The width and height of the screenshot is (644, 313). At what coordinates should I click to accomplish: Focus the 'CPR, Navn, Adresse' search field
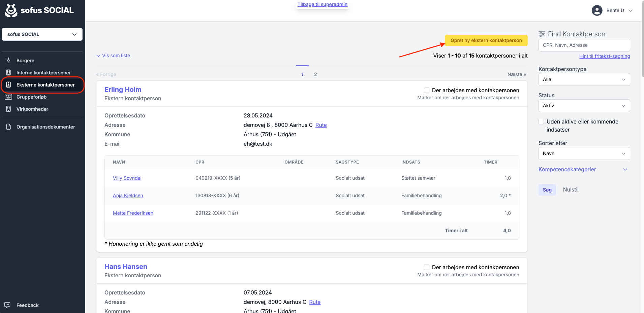click(x=584, y=45)
